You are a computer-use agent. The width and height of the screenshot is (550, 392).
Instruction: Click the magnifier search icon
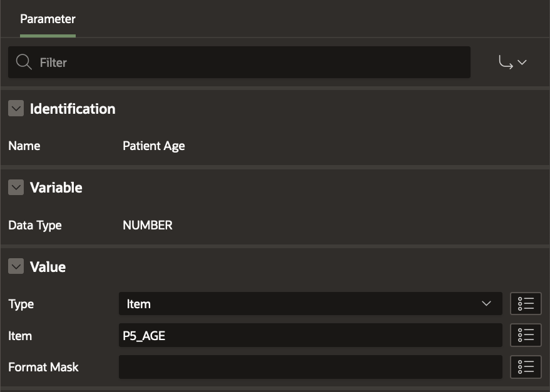click(24, 63)
